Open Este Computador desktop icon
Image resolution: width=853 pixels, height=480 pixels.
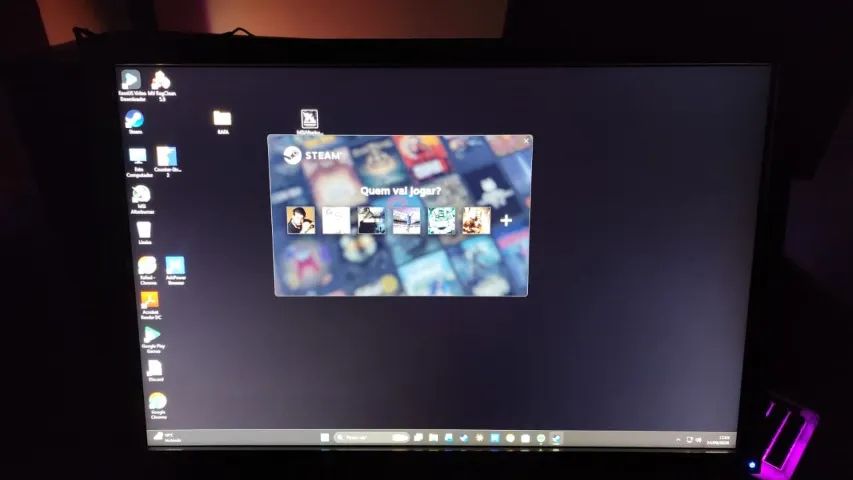tap(138, 162)
